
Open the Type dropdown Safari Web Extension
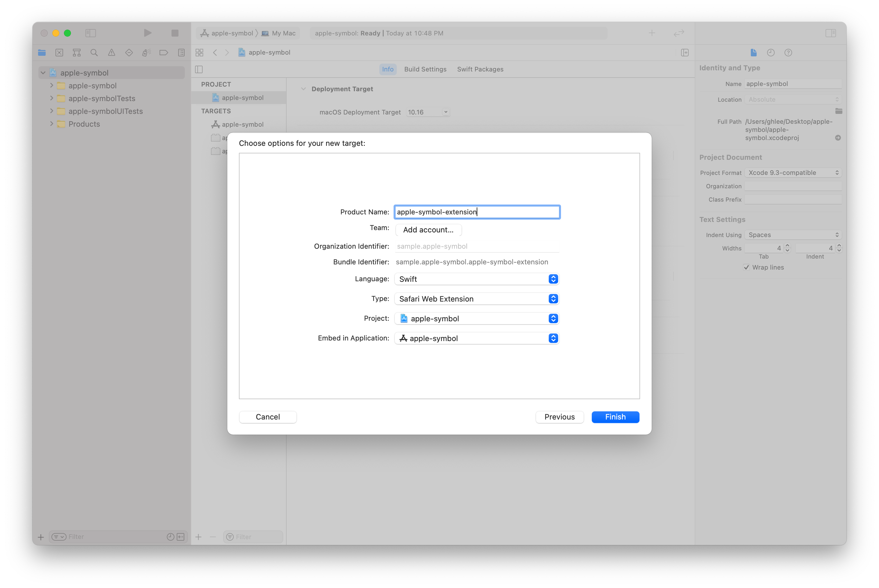[477, 299]
